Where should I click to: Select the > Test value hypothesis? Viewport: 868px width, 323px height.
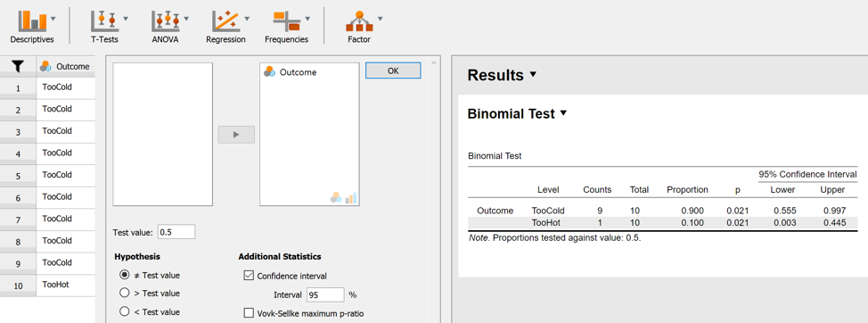pos(125,293)
